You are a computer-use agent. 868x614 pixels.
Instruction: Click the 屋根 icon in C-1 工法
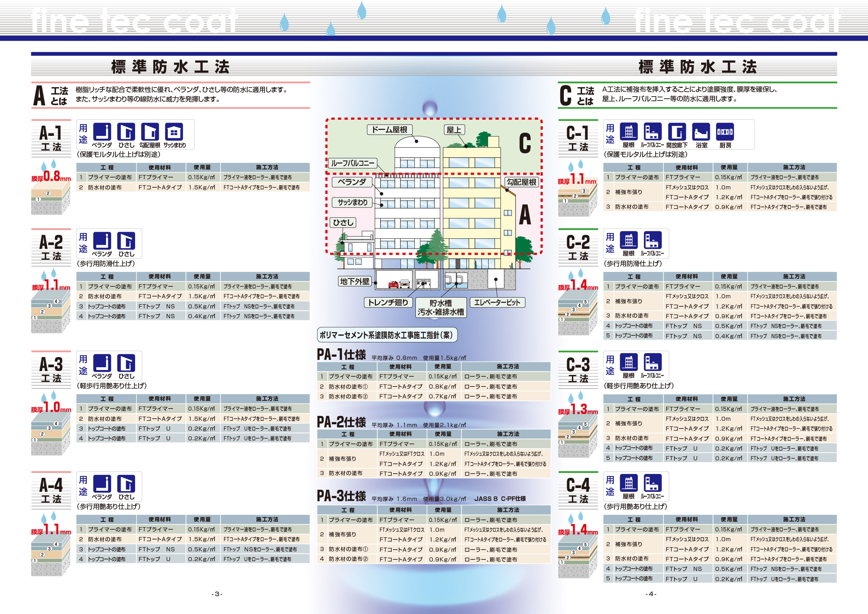[x=628, y=132]
